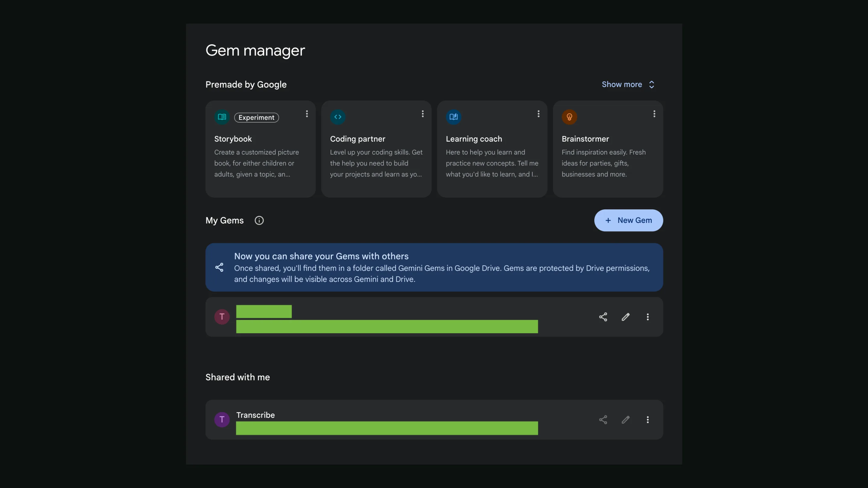The image size is (868, 488).
Task: Click 'Now you can share your Gems' banner title
Action: click(321, 256)
